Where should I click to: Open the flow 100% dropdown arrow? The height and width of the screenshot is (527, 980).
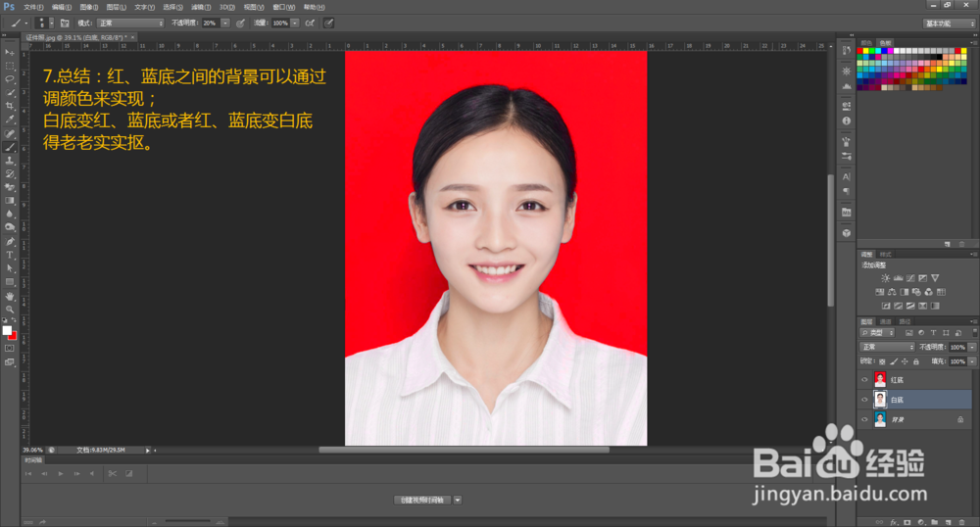294,24
